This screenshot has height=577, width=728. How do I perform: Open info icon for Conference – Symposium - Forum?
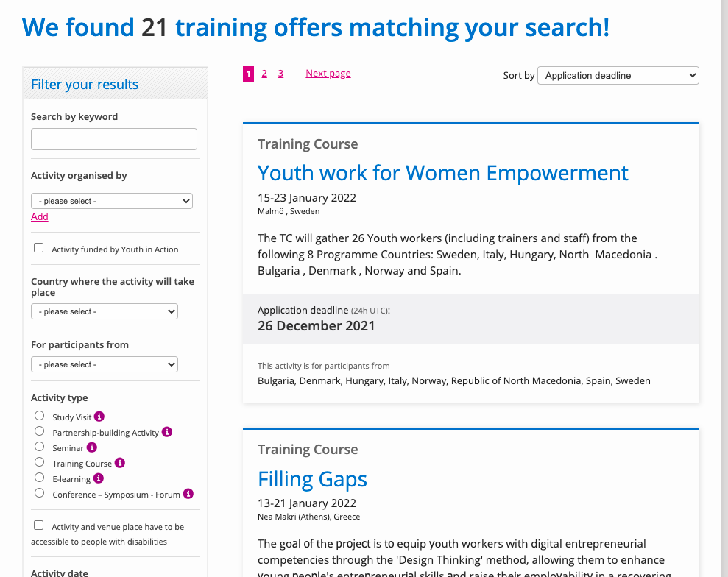[x=188, y=493]
